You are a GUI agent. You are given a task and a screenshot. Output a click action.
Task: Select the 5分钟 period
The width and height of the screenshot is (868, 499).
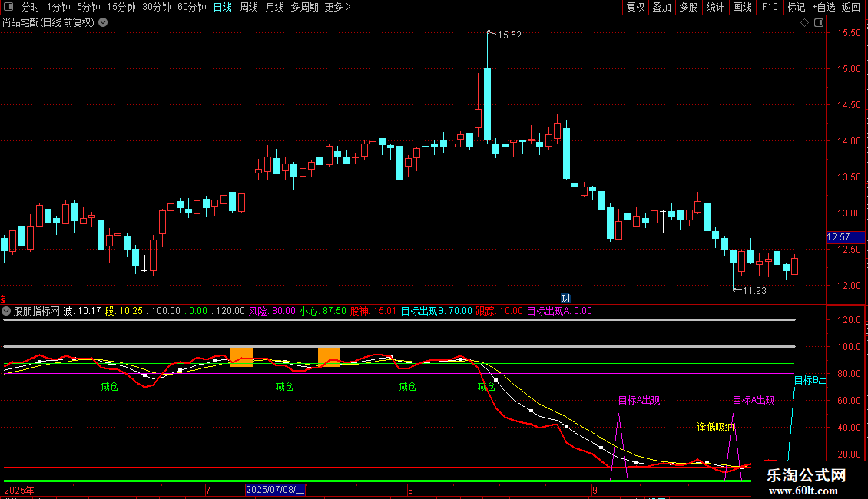[88, 7]
